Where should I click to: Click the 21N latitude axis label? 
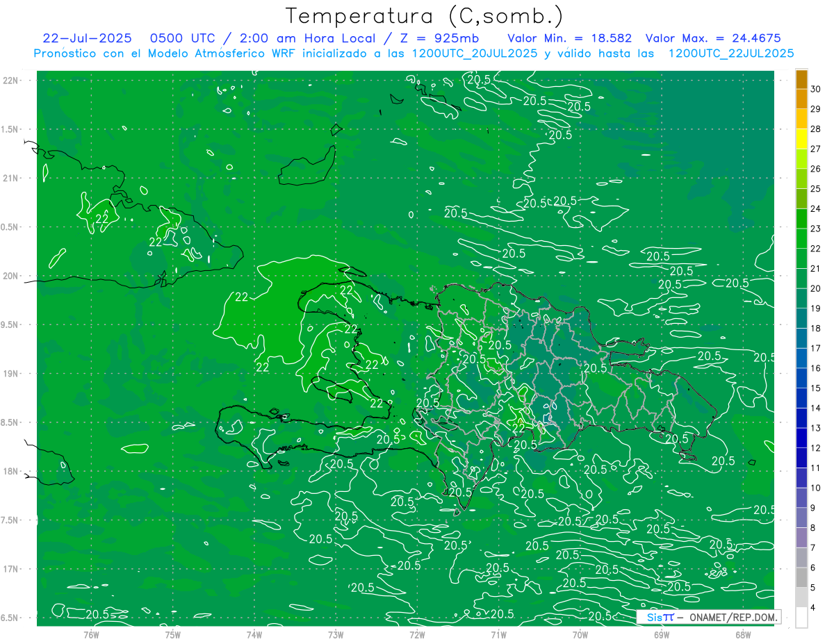(10, 178)
